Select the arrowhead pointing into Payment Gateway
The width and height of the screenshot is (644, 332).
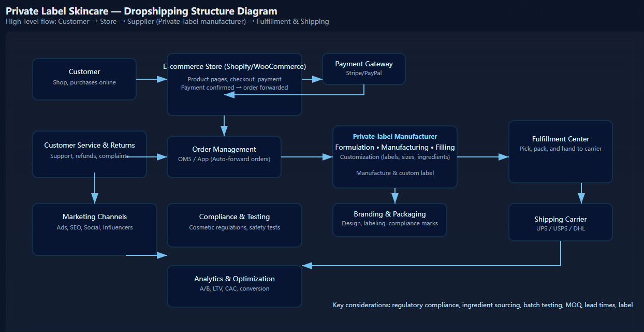point(318,79)
